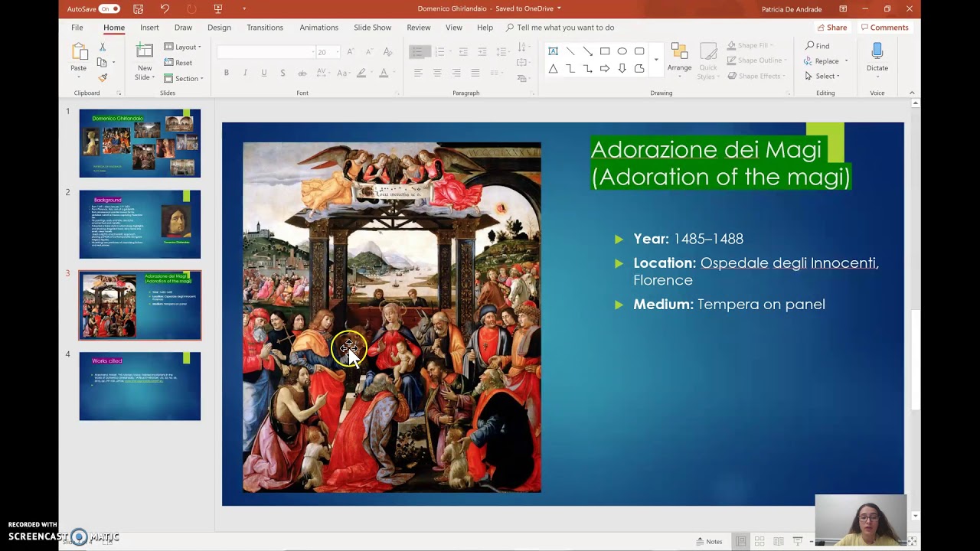Viewport: 980px width, 551px height.
Task: Toggle Italic formatting
Action: click(245, 73)
